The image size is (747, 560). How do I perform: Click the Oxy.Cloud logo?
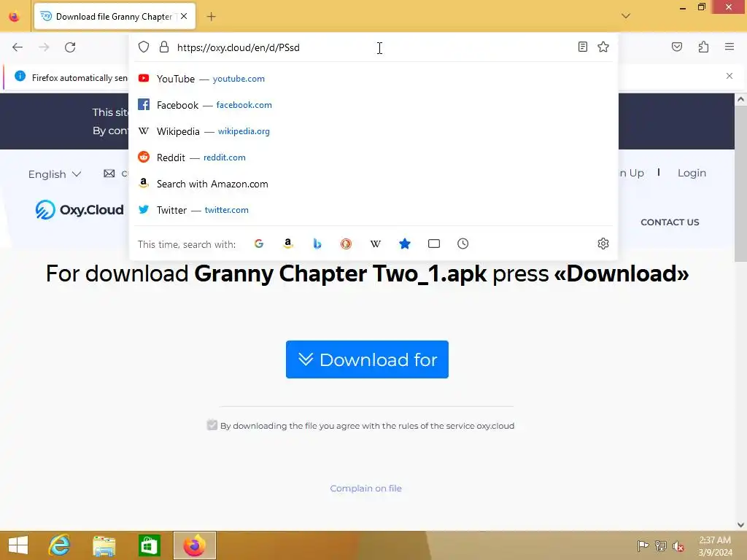pyautogui.click(x=80, y=209)
